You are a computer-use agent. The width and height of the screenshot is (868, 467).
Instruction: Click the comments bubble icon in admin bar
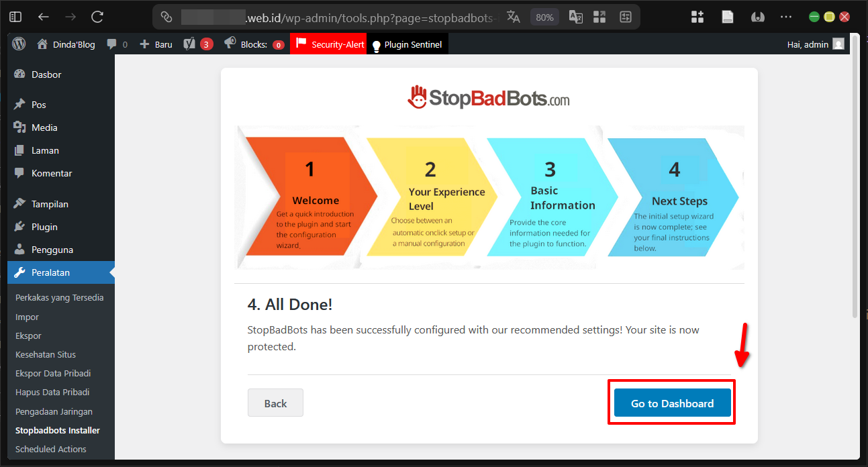pyautogui.click(x=110, y=44)
